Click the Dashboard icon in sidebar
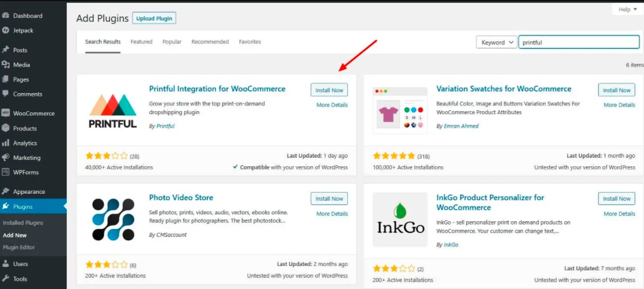This screenshot has height=289, width=644. 5,16
